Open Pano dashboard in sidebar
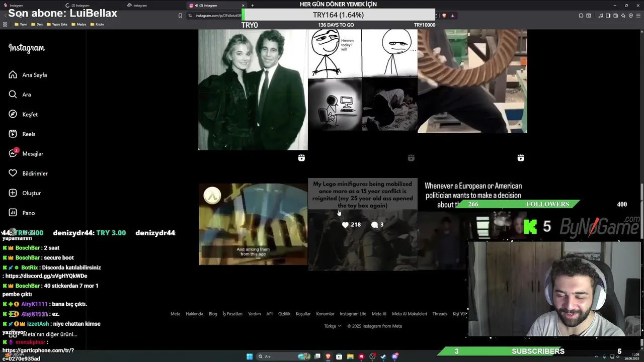The image size is (644, 362). [22, 213]
